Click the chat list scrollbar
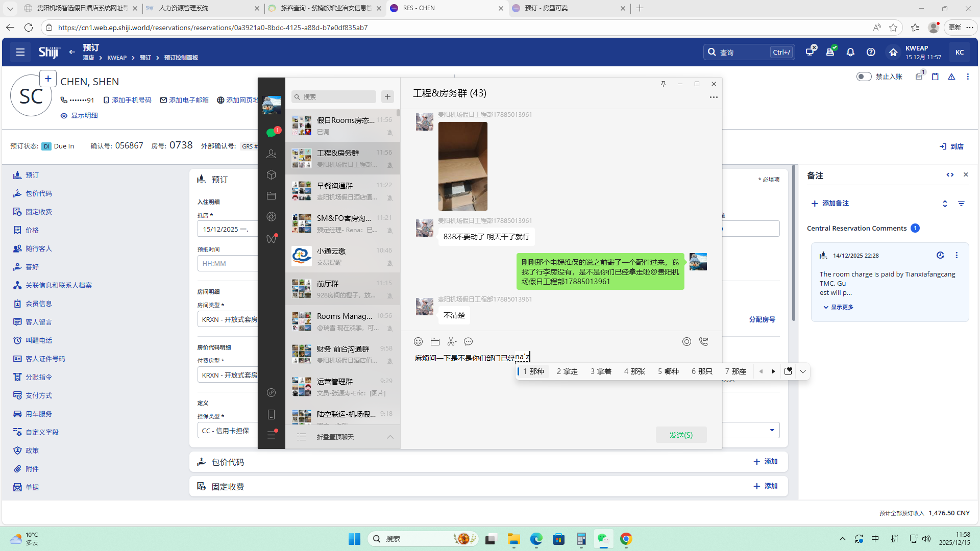Viewport: 980px width, 551px height. [398, 113]
